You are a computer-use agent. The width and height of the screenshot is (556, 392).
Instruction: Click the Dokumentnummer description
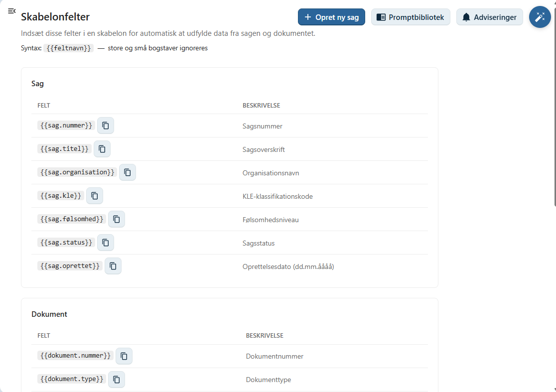[275, 356]
